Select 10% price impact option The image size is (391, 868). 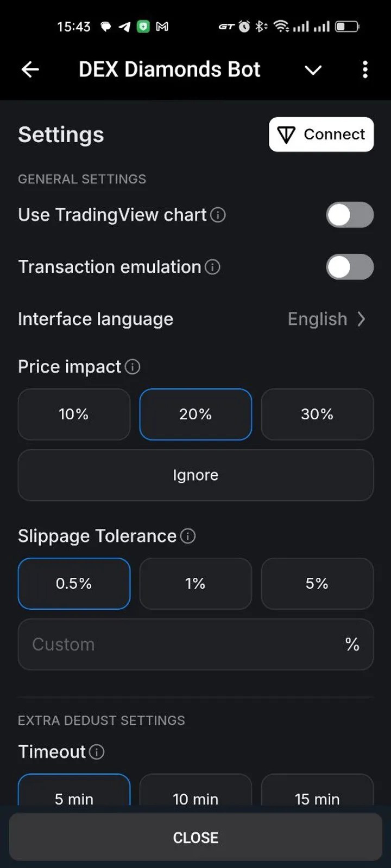74,414
